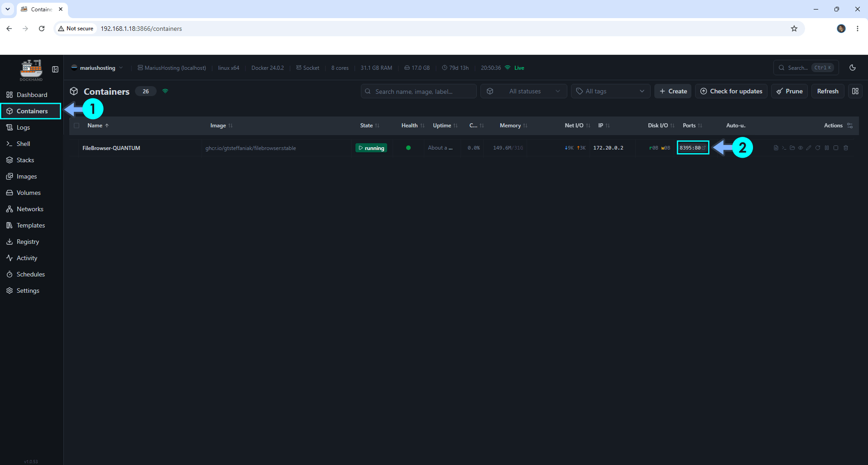The width and height of the screenshot is (868, 465).
Task: Reload the browser page
Action: (x=42, y=29)
